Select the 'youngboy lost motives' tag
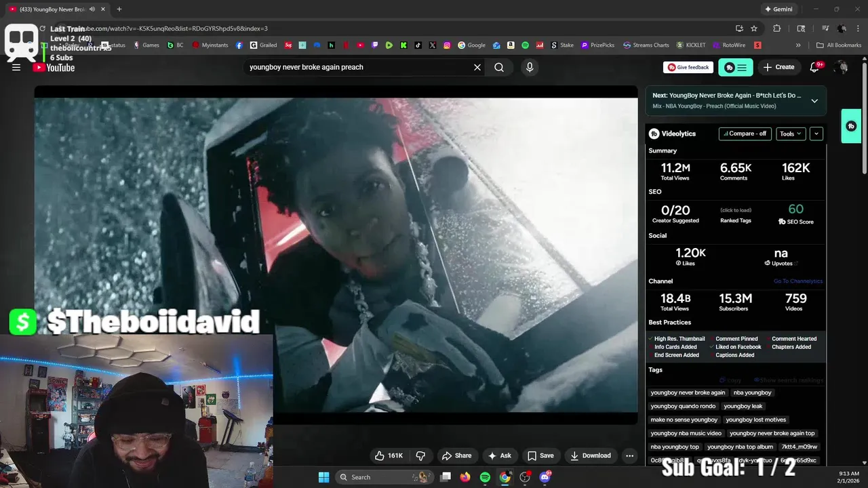The height and width of the screenshot is (488, 868). coord(755,420)
